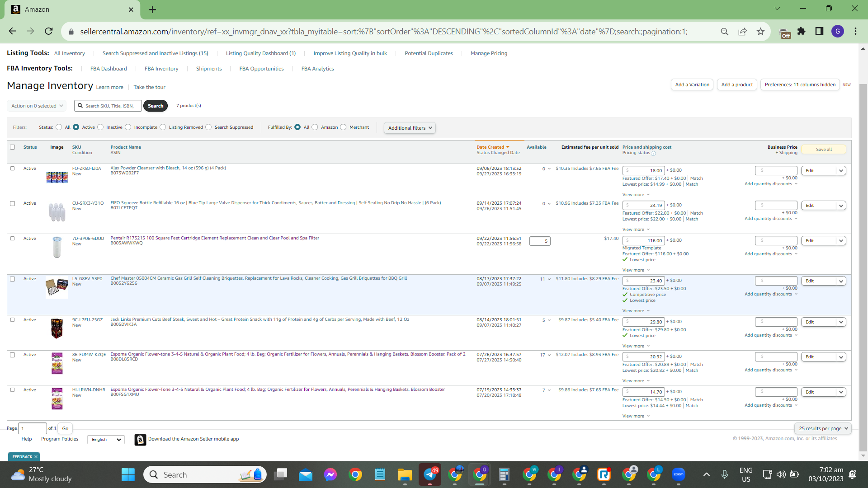The image size is (868, 488).
Task: Open the Additional filters dropdown
Action: (410, 128)
